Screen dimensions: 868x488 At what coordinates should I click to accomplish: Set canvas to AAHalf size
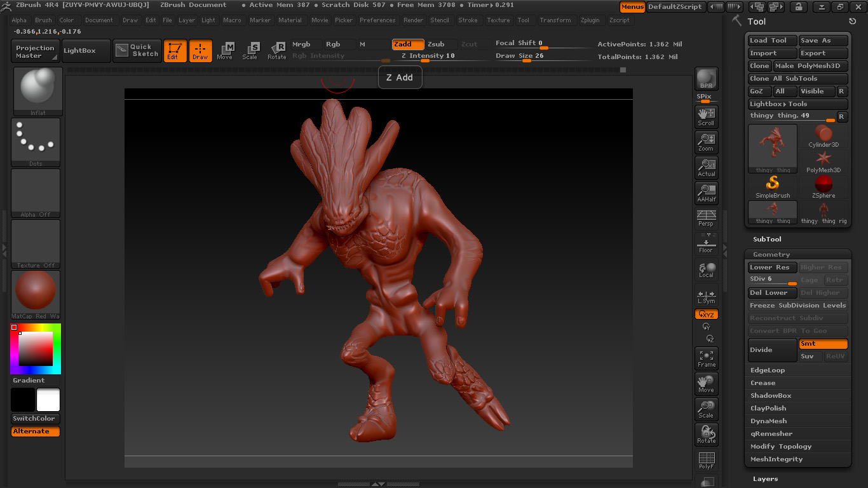coord(706,193)
